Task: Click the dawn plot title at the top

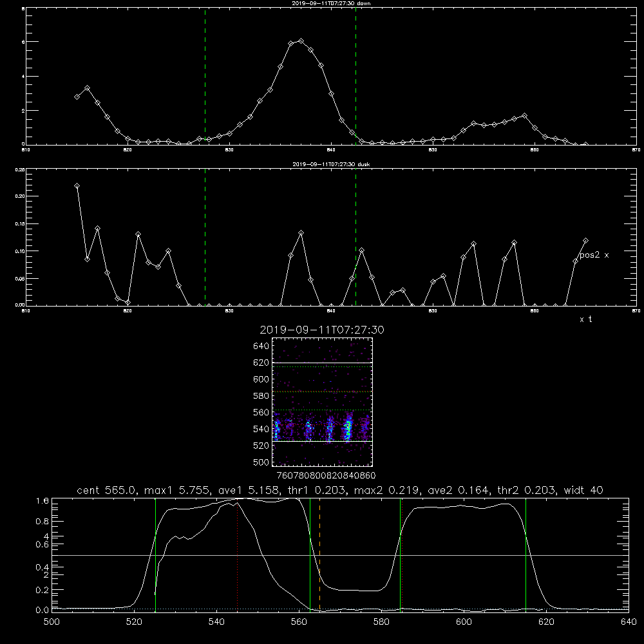Action: pyautogui.click(x=331, y=3)
